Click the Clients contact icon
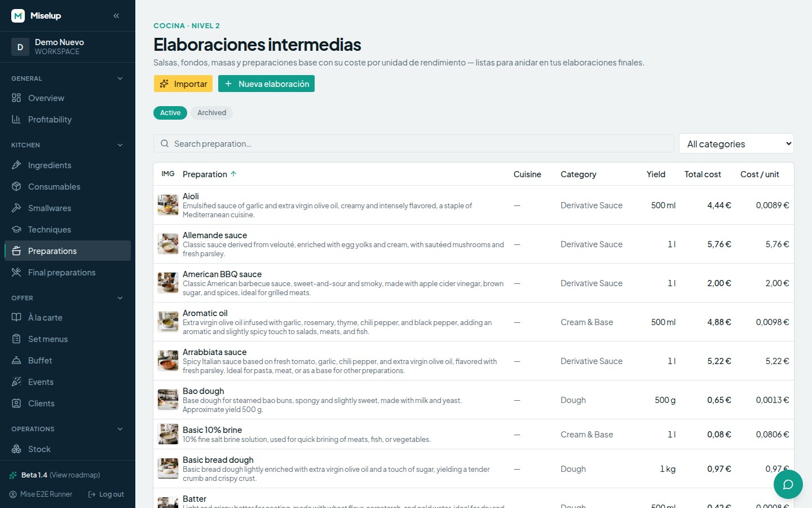 coord(16,404)
